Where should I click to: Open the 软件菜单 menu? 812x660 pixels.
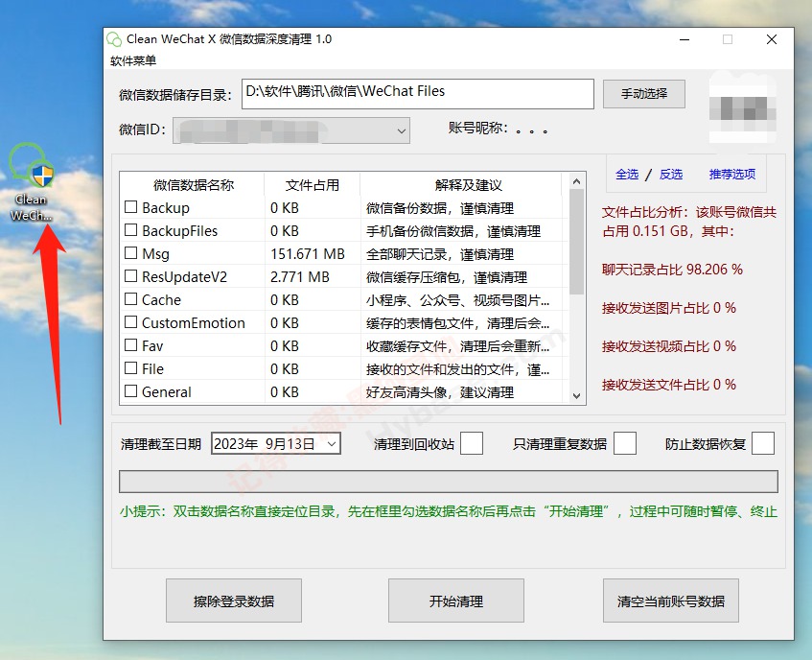(133, 61)
